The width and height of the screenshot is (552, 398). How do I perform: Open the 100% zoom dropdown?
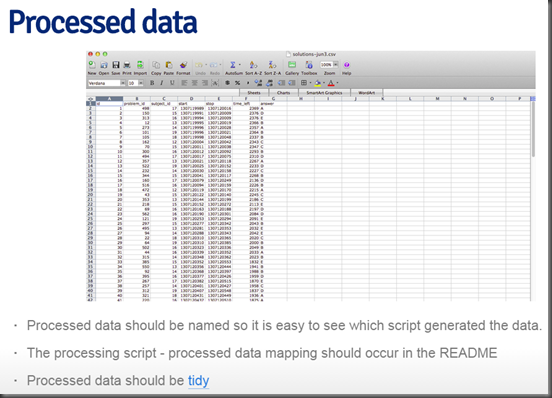(335, 65)
